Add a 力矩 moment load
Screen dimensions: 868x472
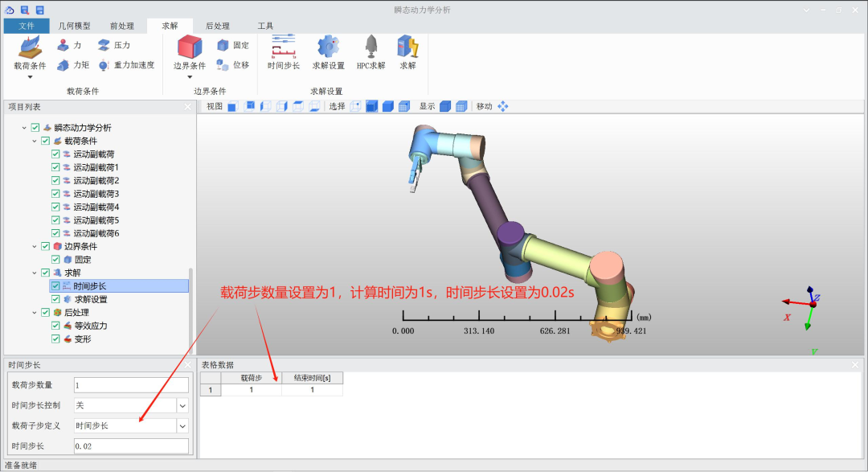tap(73, 65)
